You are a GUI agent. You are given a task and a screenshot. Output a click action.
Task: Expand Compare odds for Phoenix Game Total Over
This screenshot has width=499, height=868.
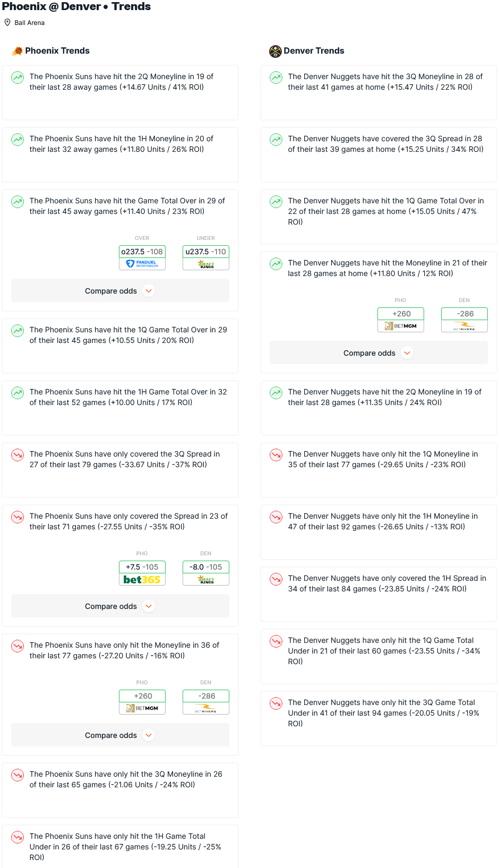pyautogui.click(x=120, y=291)
